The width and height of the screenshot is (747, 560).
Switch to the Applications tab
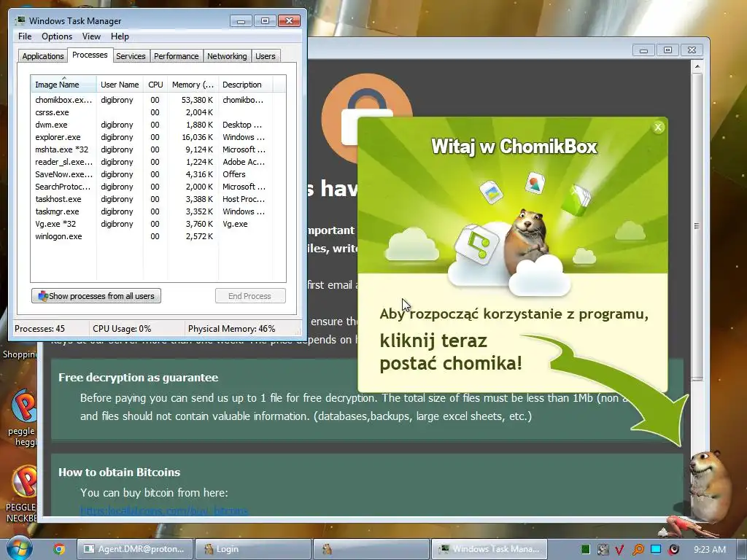pyautogui.click(x=43, y=56)
